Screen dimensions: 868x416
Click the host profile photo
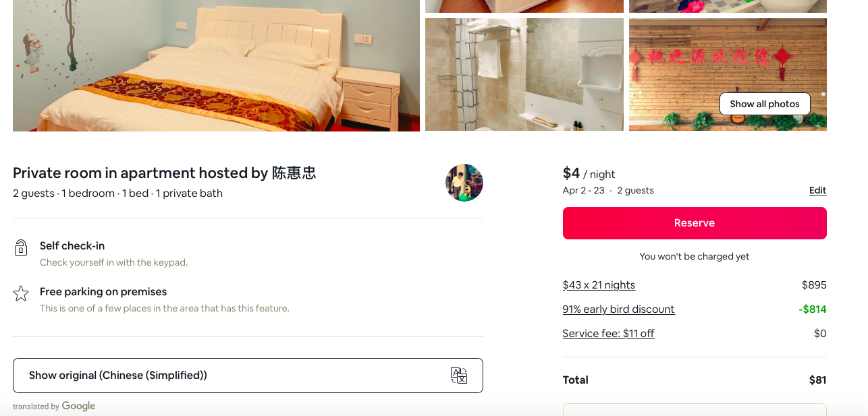pos(464,183)
